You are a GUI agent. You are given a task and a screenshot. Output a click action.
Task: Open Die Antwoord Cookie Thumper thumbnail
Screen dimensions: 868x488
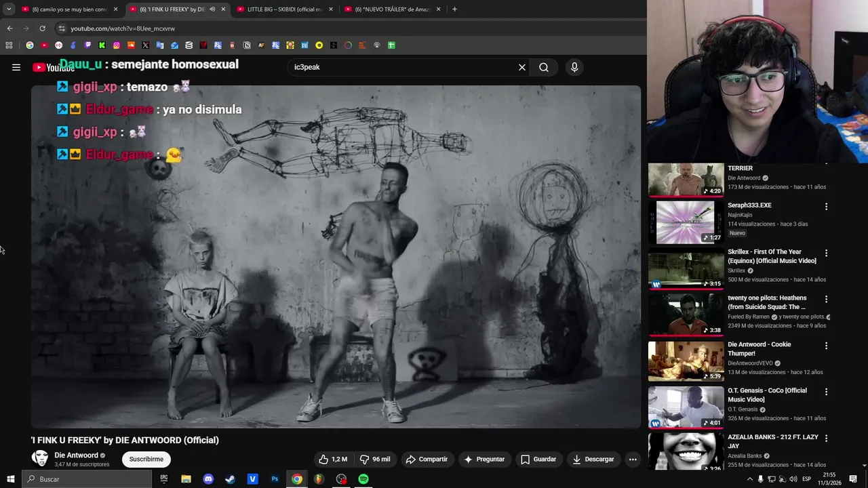(686, 361)
